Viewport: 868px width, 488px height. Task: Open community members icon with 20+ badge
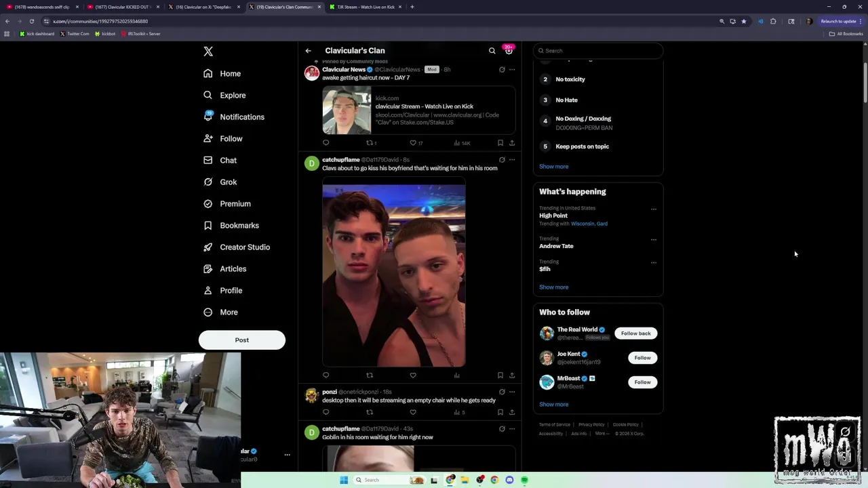[509, 49]
